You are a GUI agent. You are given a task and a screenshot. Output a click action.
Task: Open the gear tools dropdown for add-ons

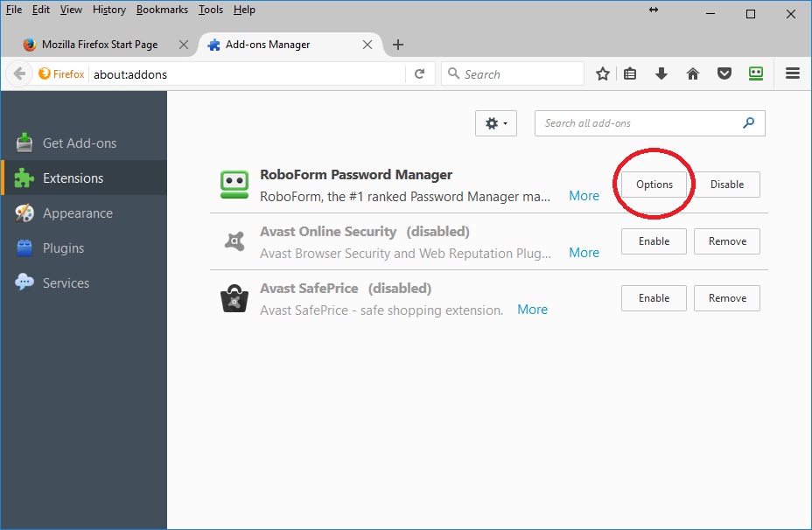coord(496,123)
